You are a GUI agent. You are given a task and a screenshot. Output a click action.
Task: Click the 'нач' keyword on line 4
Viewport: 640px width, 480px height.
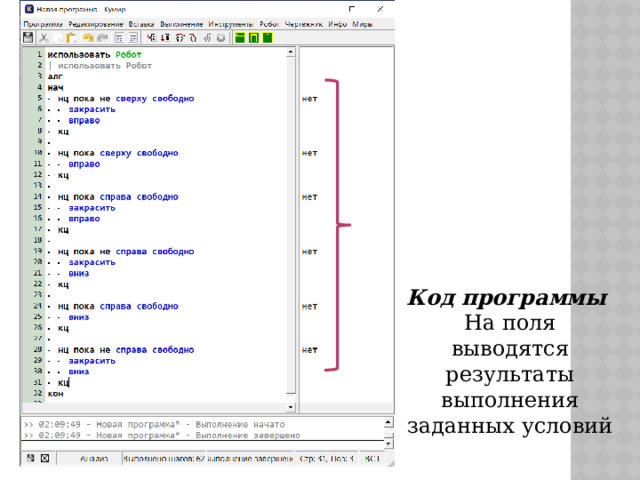55,87
